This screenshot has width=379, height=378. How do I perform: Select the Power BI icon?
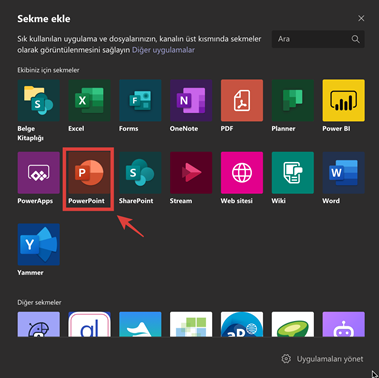click(344, 100)
